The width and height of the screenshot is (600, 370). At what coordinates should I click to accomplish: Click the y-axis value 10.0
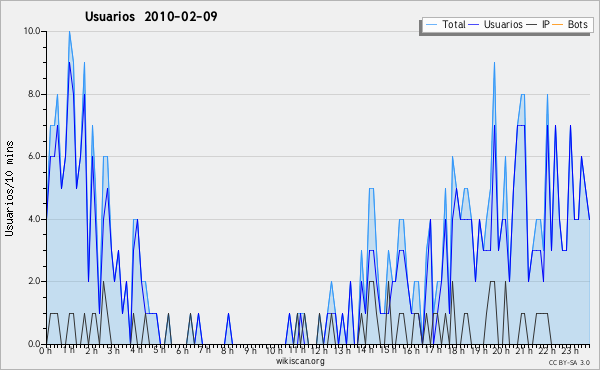[x=32, y=31]
